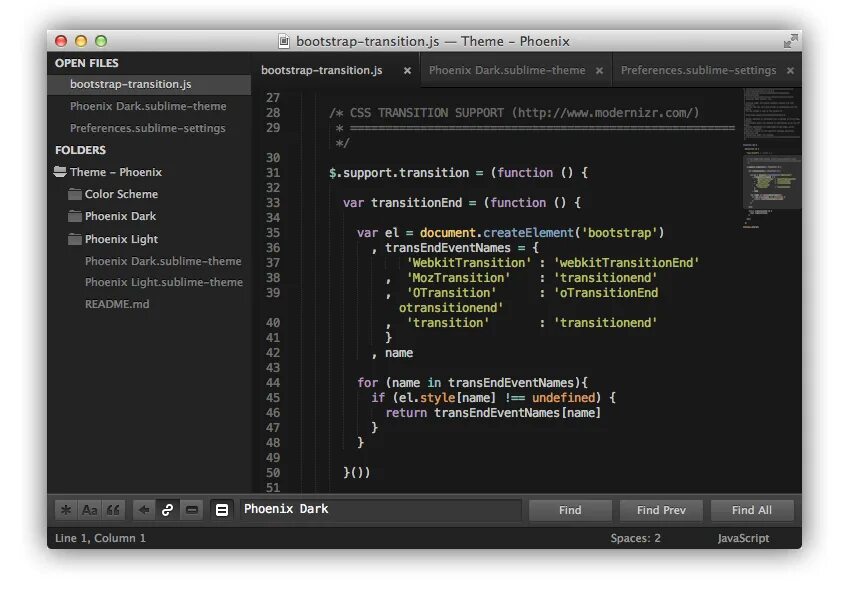This screenshot has width=850, height=593.
Task: Toggle in-selection search option
Action: tap(191, 510)
